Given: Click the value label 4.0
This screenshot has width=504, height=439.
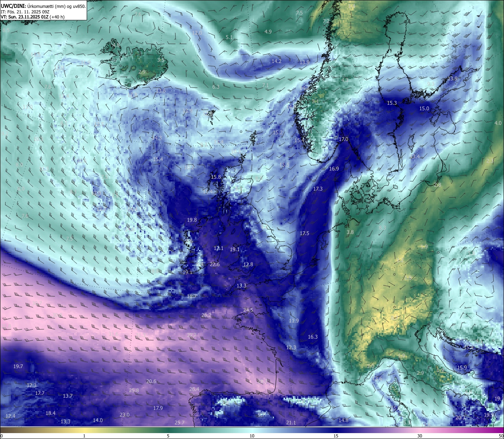Looking at the screenshot, I should (x=498, y=123).
